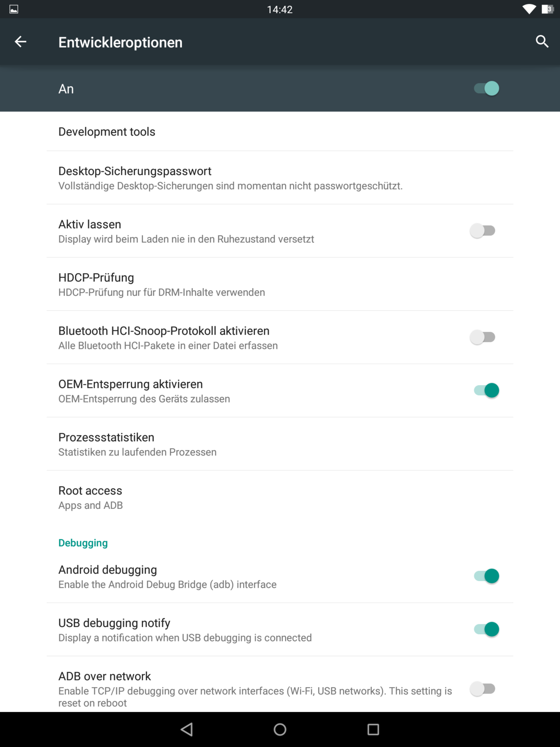The width and height of the screenshot is (560, 747).
Task: Tap the Wi-Fi status icon
Action: 529,9
